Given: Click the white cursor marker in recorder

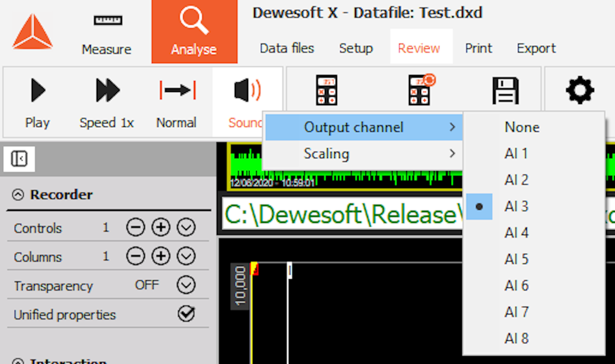Looking at the screenshot, I should pyautogui.click(x=289, y=270).
